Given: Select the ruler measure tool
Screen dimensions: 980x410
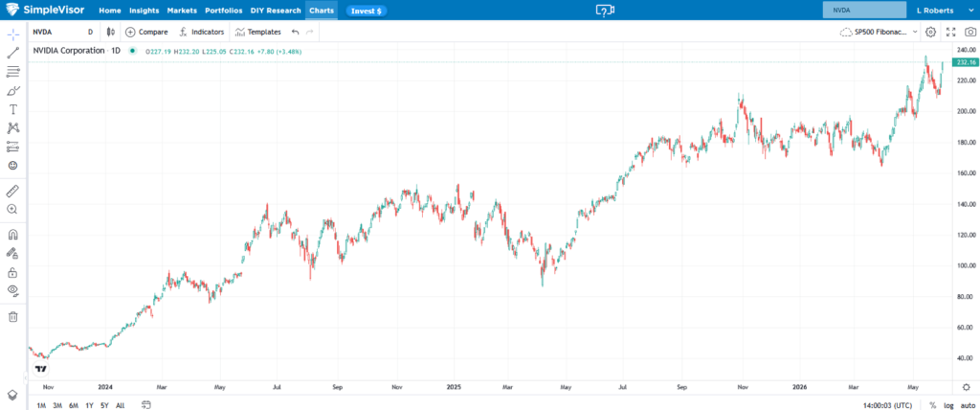Looking at the screenshot, I should pyautogui.click(x=12, y=191).
